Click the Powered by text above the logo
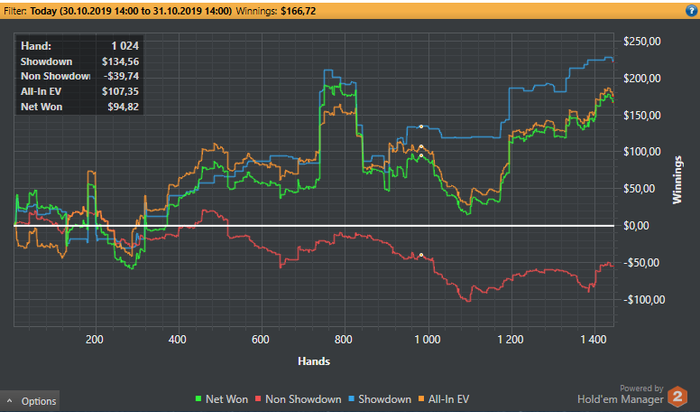The height and width of the screenshot is (412, 700). (x=642, y=388)
